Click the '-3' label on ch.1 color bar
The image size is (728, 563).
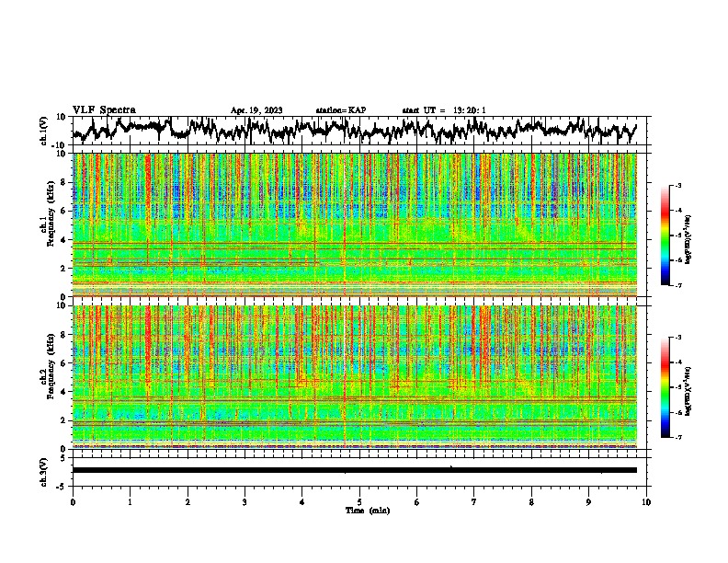677,185
